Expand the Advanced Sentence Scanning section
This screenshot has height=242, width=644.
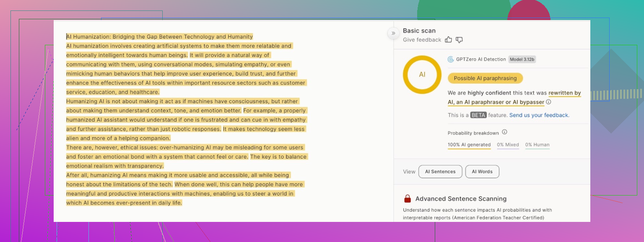coord(461,199)
